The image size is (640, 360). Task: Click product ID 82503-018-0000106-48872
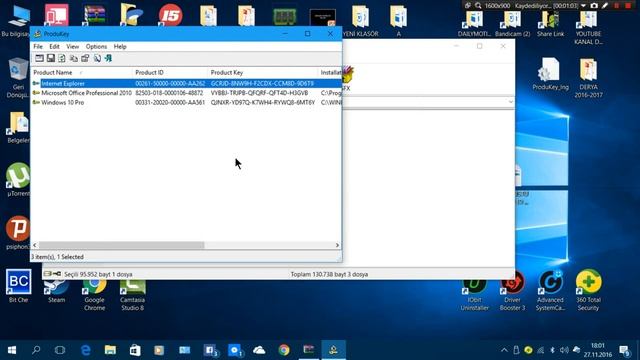coord(169,93)
